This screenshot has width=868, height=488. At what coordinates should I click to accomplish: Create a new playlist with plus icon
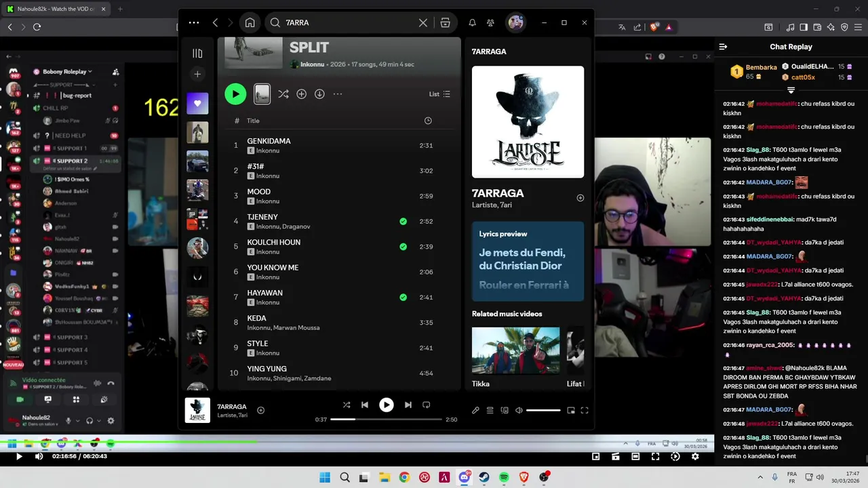tap(197, 74)
